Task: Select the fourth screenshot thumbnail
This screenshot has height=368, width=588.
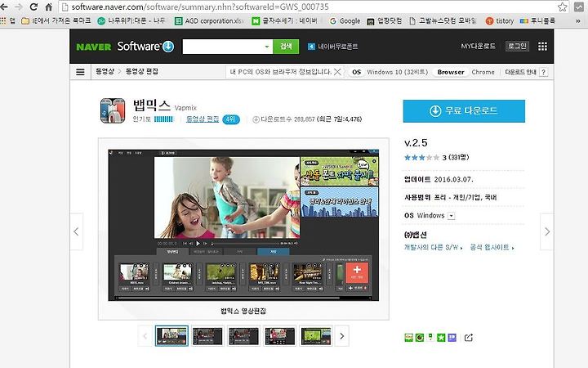Action: coord(280,336)
